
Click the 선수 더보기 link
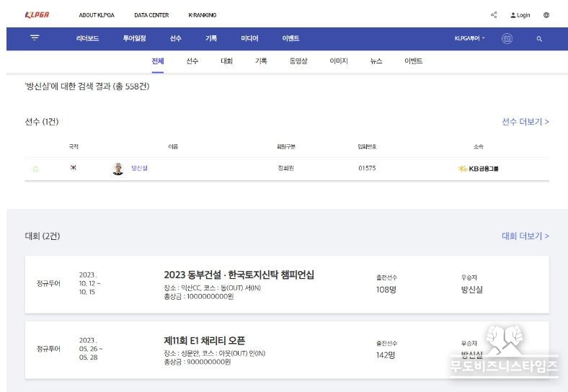525,122
